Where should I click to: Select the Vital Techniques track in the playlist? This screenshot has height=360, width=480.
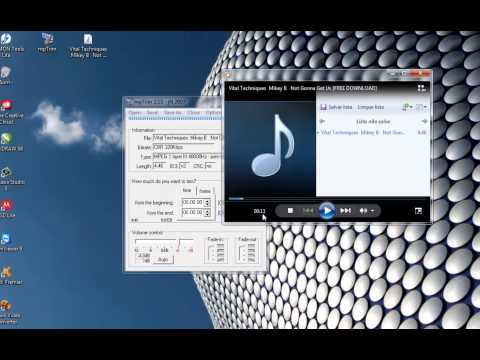point(373,132)
